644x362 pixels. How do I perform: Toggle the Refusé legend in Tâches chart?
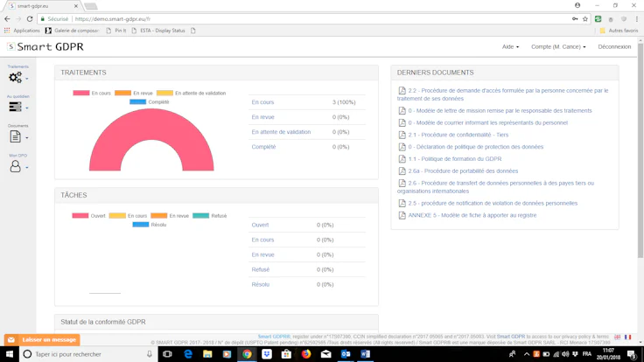(209, 215)
